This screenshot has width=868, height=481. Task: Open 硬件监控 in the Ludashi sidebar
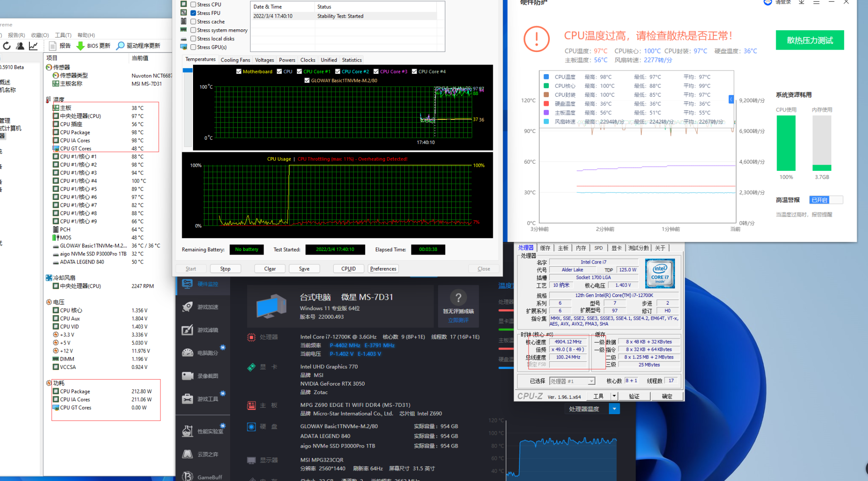pyautogui.click(x=203, y=284)
